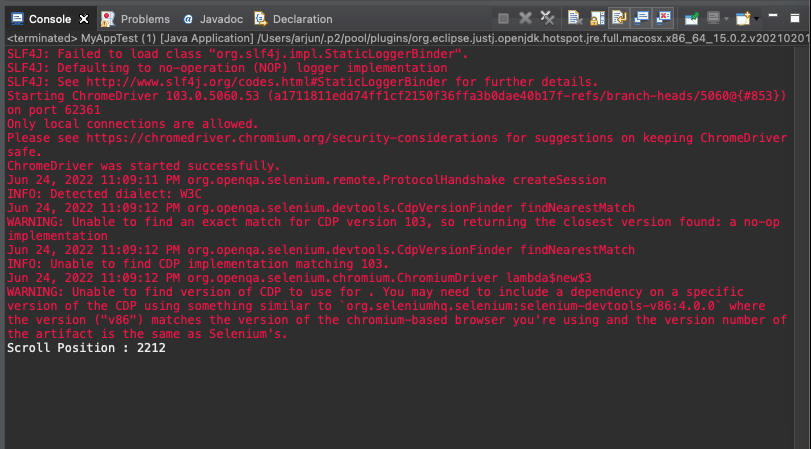This screenshot has width=811, height=449.
Task: Maximize the Console view panel
Action: click(x=795, y=18)
